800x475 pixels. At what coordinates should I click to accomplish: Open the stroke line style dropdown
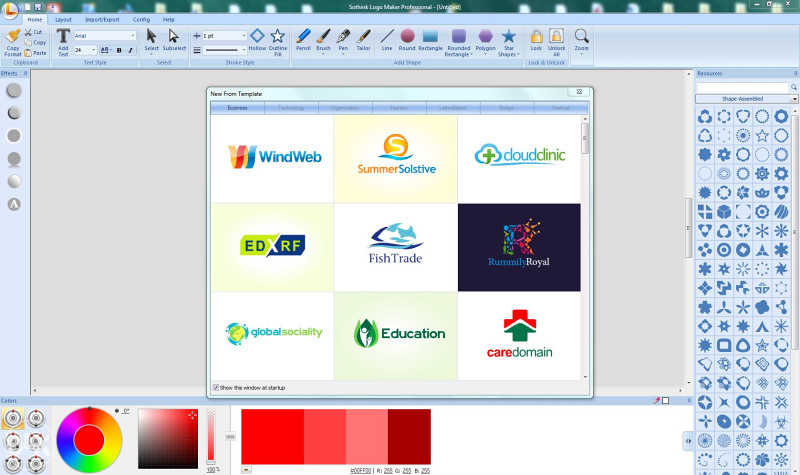tap(244, 50)
